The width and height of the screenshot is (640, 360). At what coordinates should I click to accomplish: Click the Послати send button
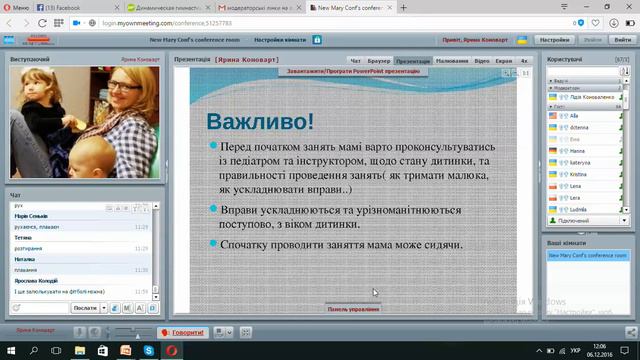85,308
